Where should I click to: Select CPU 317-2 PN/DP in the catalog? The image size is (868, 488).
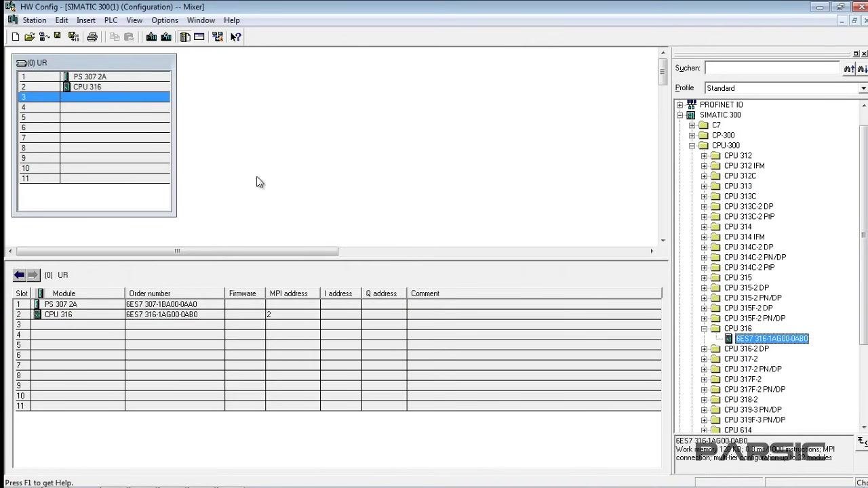753,369
